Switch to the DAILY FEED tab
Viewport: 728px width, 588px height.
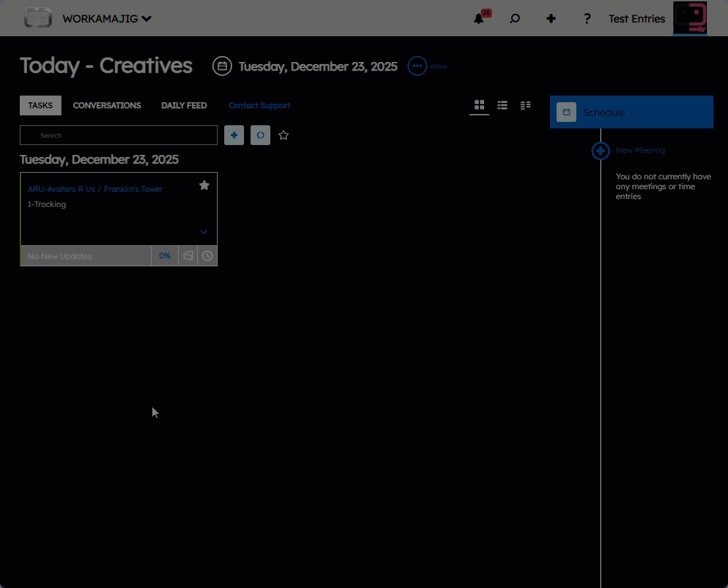pos(184,105)
